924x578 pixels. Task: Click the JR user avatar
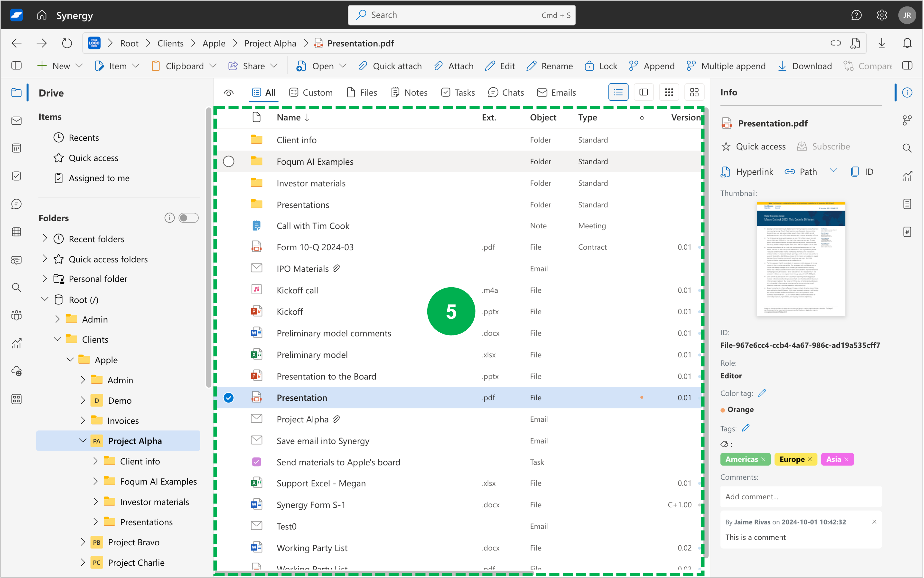coord(907,15)
